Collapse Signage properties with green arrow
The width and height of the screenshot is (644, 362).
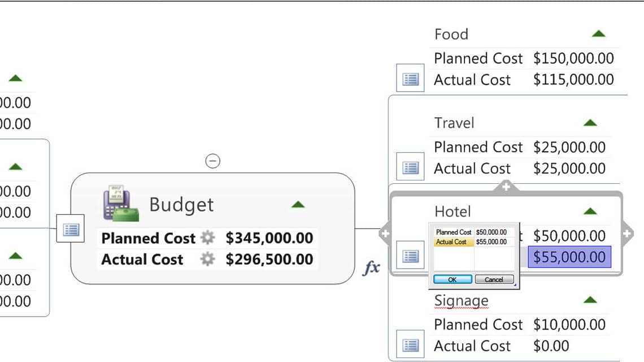point(590,300)
